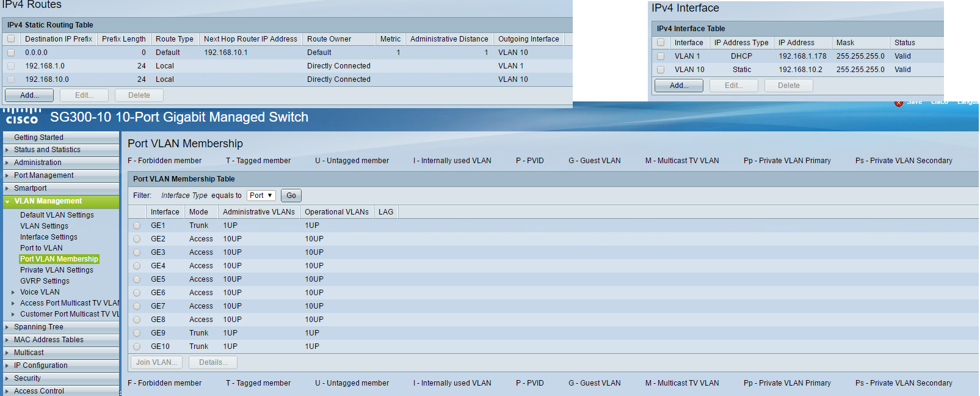This screenshot has width=980, height=396.
Task: Expand Customer Port Multicast TV VLAN
Action: coord(13,314)
